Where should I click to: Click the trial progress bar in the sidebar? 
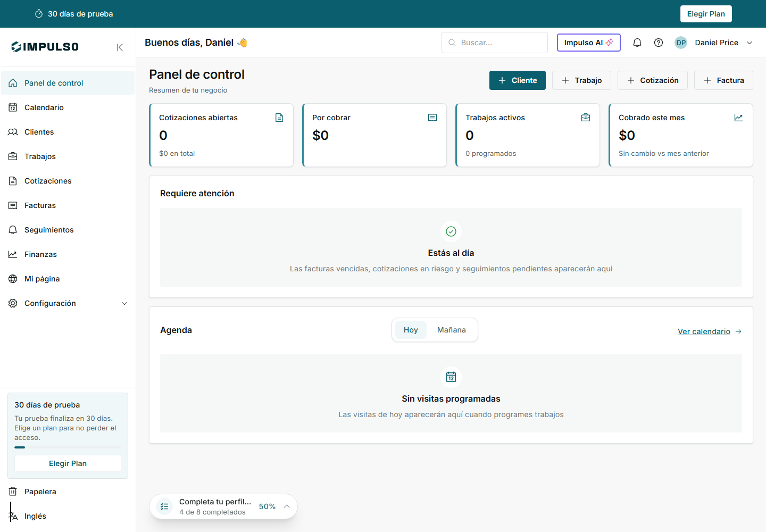[x=68, y=447]
